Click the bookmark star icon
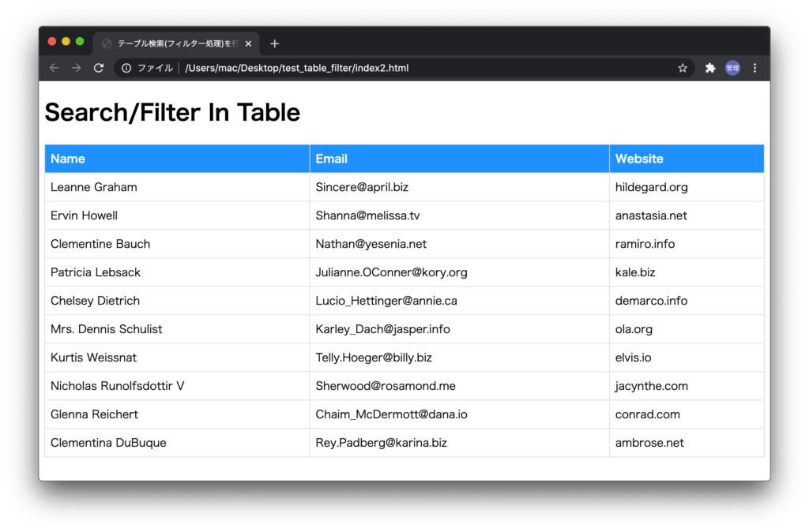 pos(682,68)
